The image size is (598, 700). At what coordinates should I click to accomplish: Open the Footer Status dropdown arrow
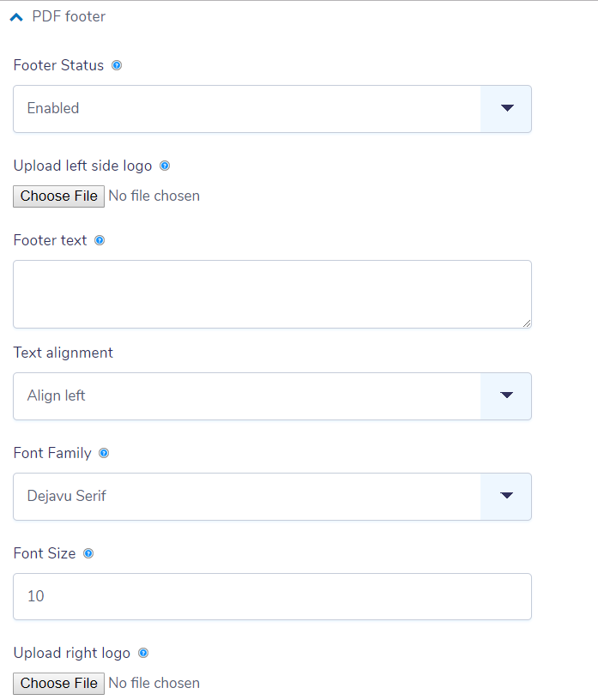tap(506, 108)
